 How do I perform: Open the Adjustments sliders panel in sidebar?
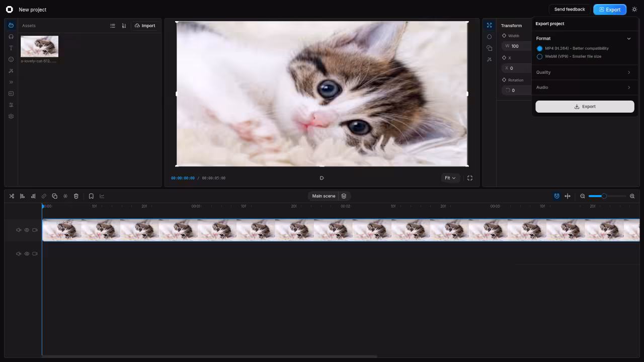coord(11,105)
